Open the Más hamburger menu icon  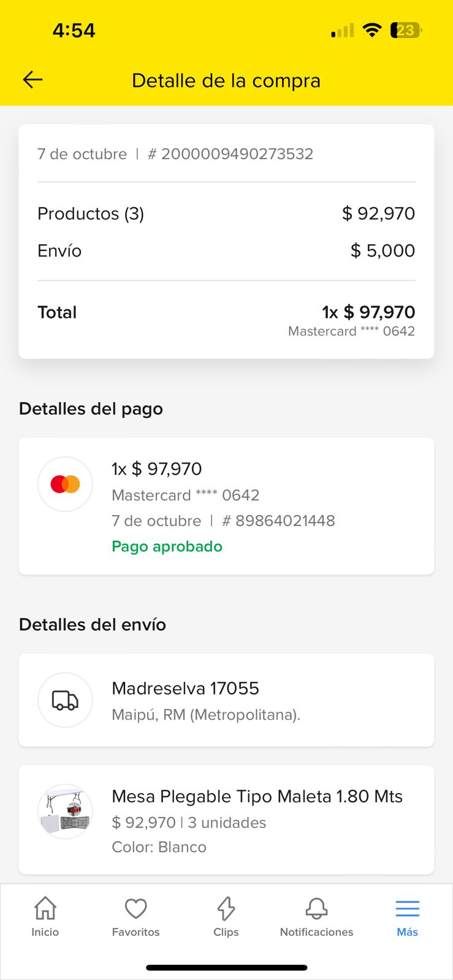coord(407,908)
